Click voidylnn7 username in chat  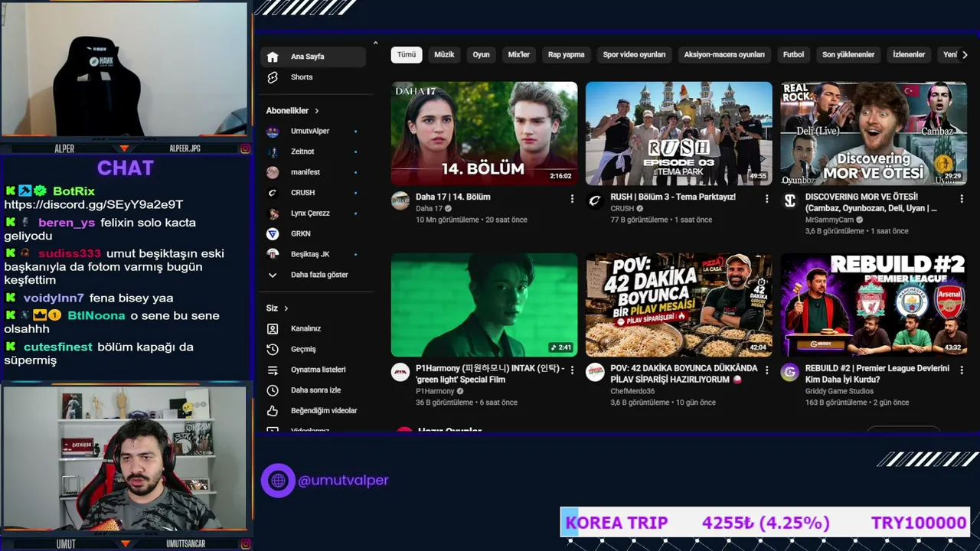[54, 298]
